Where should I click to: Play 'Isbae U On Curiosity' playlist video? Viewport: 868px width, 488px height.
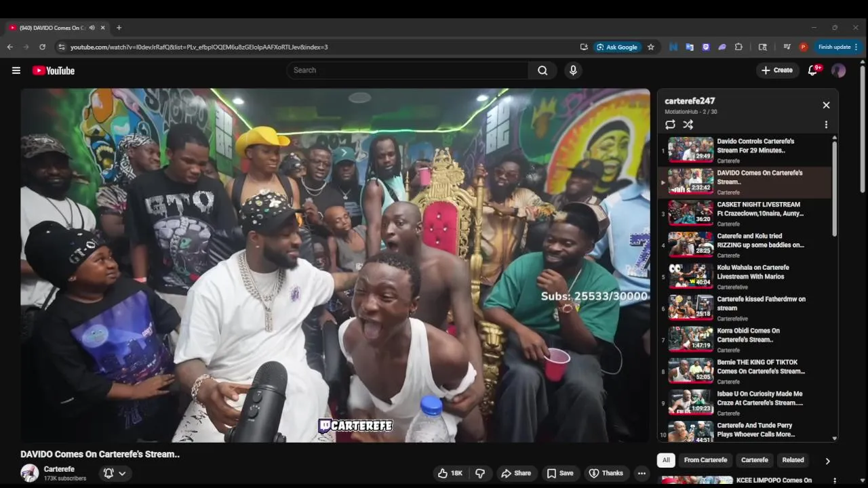pos(744,403)
